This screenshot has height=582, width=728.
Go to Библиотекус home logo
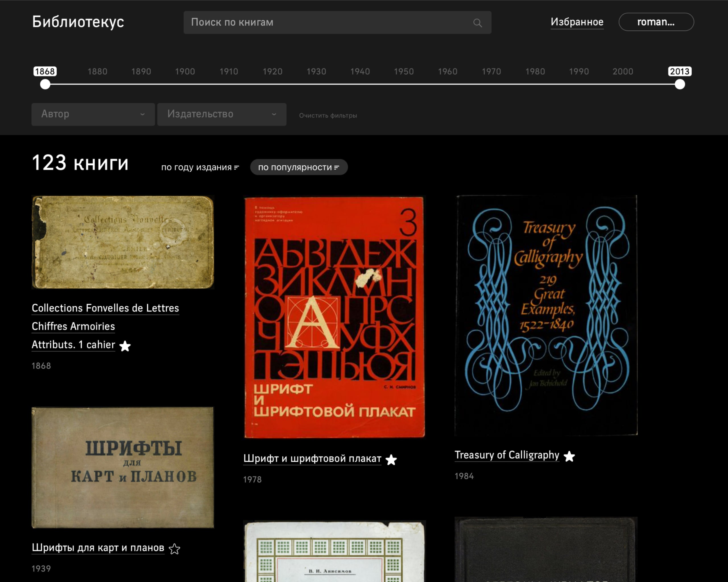(x=78, y=22)
